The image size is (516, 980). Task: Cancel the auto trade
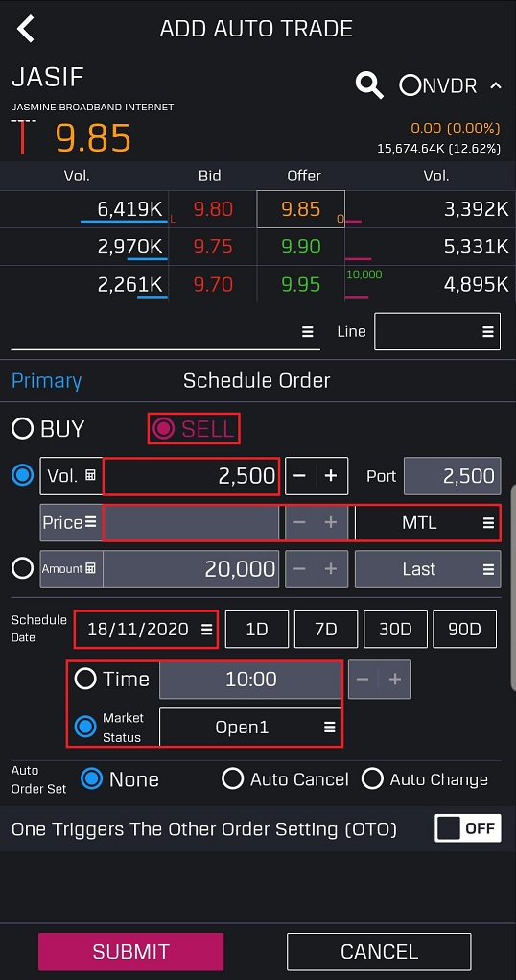click(x=379, y=952)
